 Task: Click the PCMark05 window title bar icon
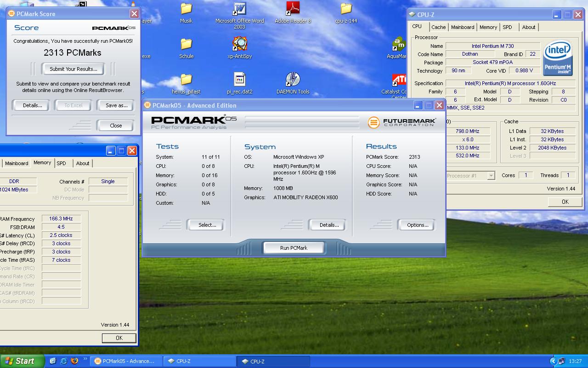click(x=148, y=105)
